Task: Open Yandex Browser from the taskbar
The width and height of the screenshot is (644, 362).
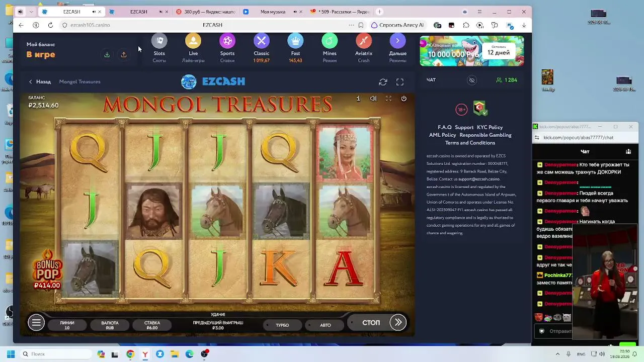Action: [x=145, y=354]
